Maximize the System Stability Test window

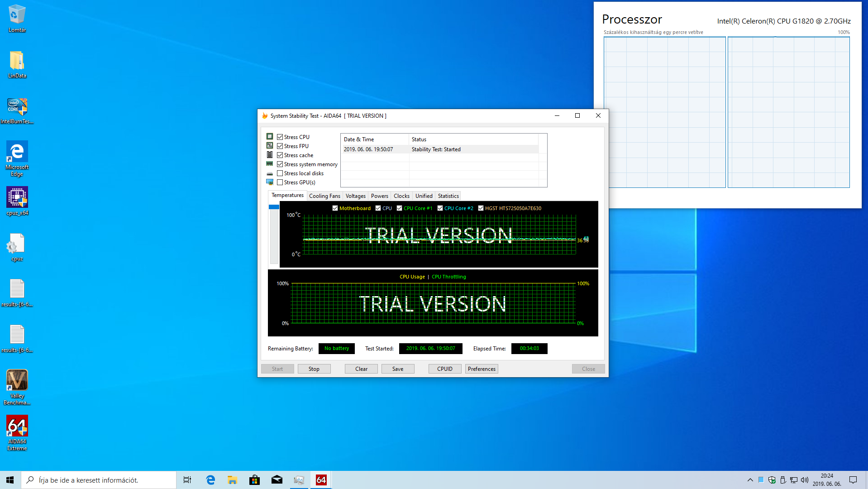point(577,116)
